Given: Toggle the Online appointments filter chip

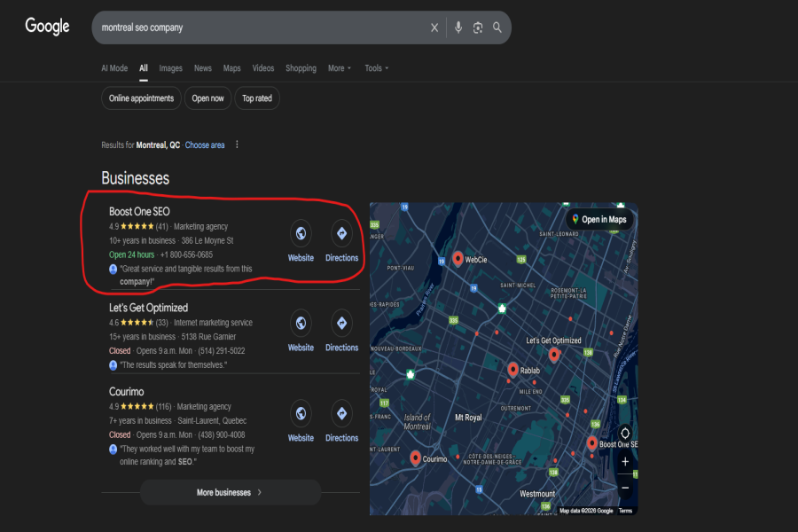Looking at the screenshot, I should tap(142, 98).
